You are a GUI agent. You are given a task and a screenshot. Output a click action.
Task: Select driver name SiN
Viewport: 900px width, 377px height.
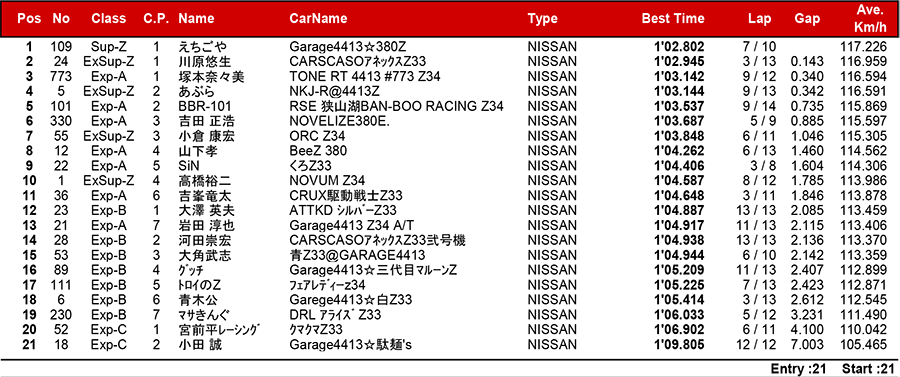pos(188,166)
